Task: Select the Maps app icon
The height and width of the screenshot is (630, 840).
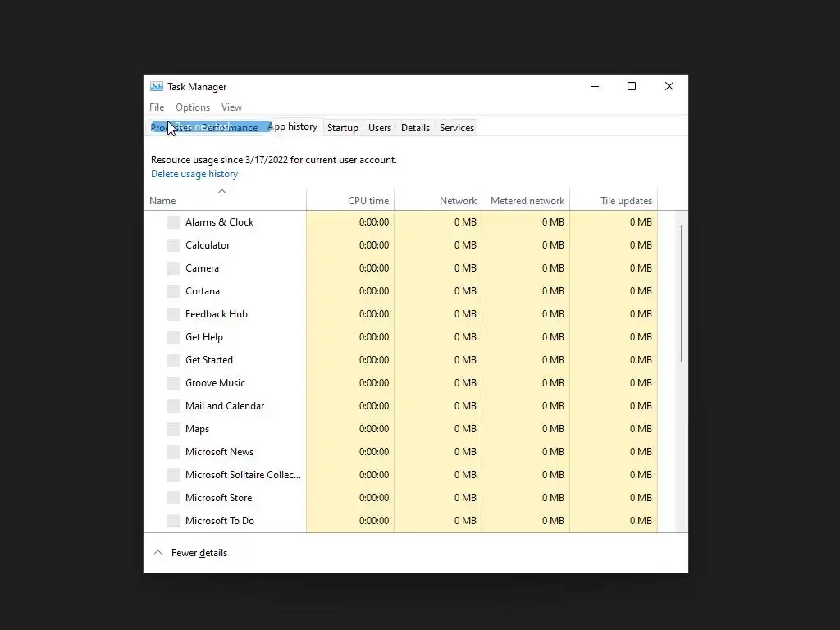Action: click(x=174, y=429)
